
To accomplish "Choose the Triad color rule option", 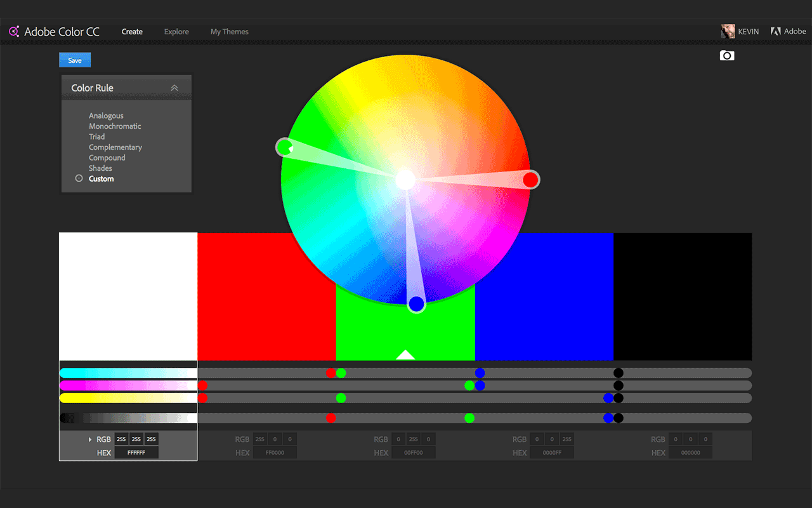I will 97,137.
